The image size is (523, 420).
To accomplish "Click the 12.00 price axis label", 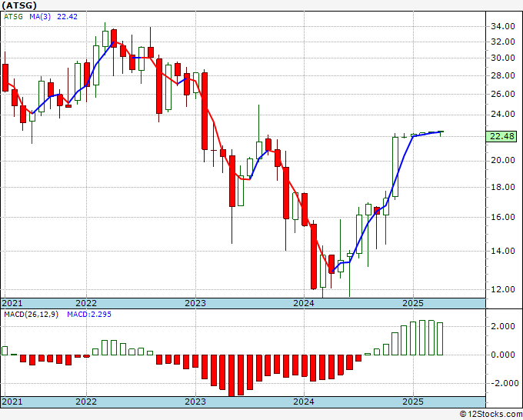I will 502,289.
